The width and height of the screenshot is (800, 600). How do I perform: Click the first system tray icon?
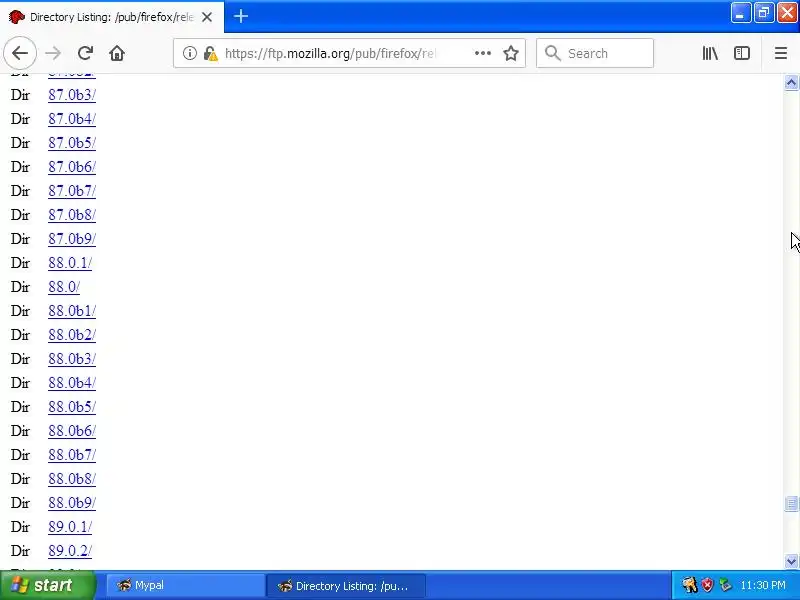[x=690, y=585]
